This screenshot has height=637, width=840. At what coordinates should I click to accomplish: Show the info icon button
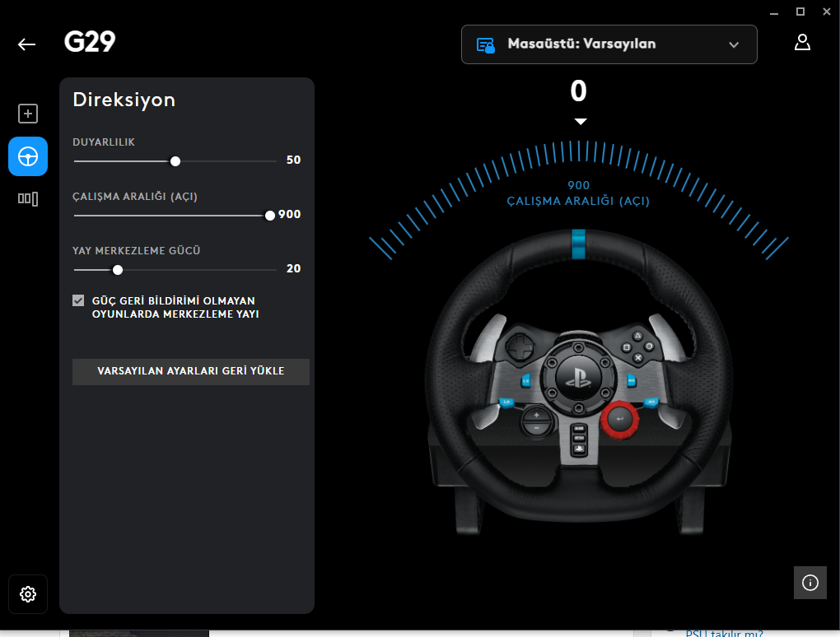click(810, 583)
